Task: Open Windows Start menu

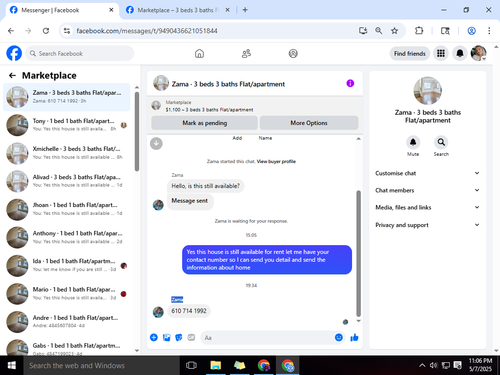Action: [x=12, y=365]
